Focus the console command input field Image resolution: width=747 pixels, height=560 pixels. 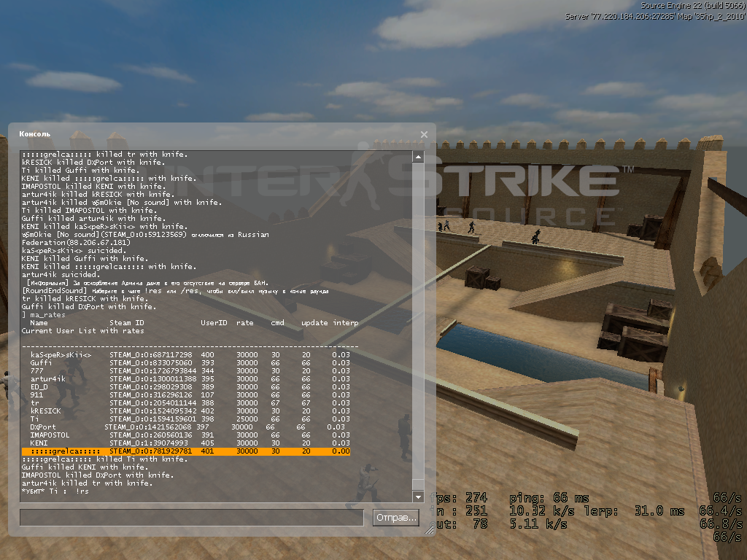click(x=192, y=518)
